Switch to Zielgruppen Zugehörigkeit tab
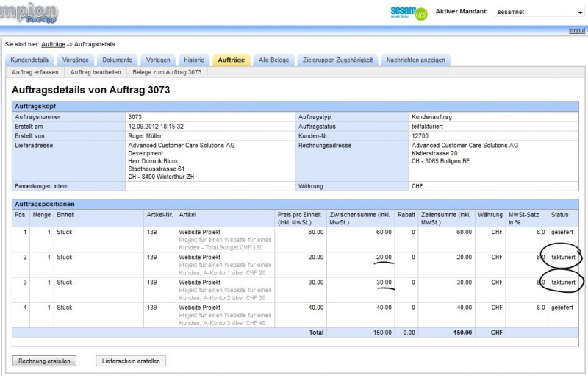This screenshot has height=376, width=588. click(337, 60)
